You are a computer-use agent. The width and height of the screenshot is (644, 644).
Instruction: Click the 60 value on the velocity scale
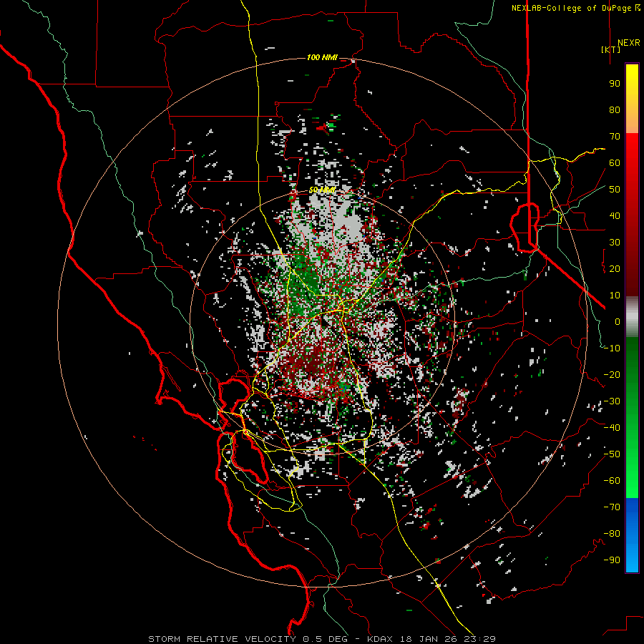[x=615, y=162]
